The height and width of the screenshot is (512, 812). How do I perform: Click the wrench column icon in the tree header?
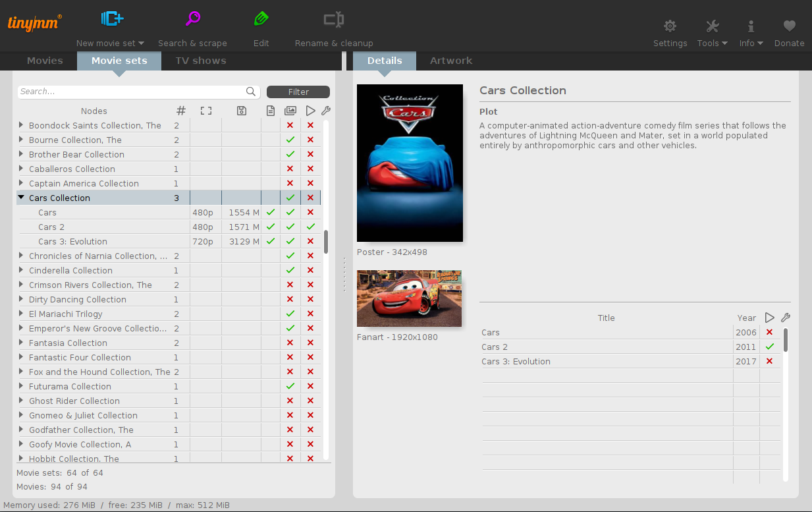tap(325, 111)
